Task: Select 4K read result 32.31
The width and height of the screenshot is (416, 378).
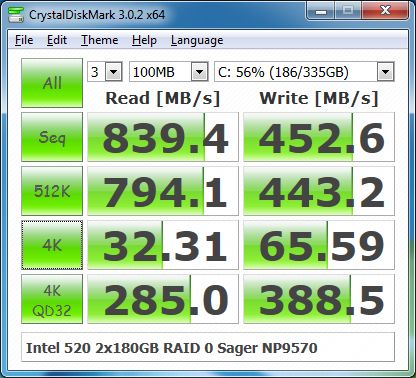Action: tap(163, 245)
